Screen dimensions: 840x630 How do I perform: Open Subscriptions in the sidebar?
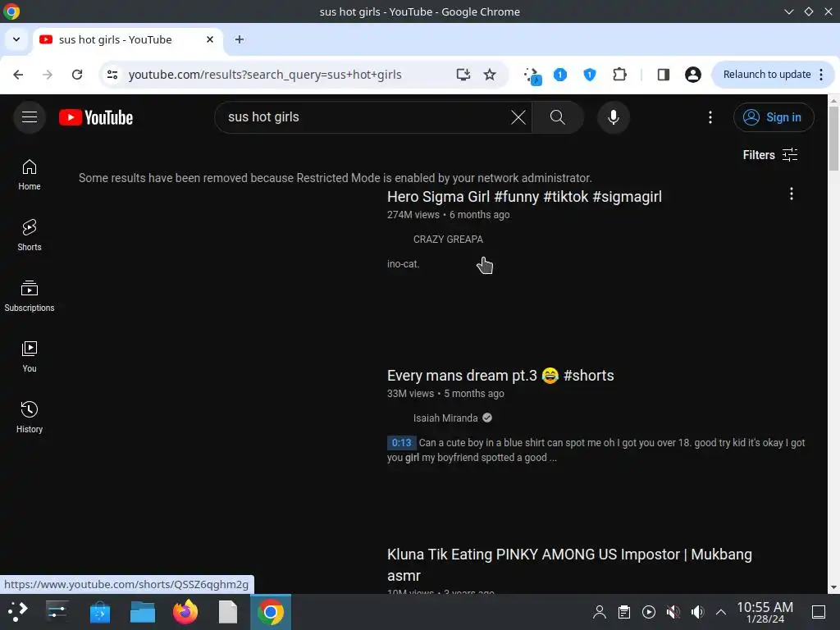coord(30,296)
